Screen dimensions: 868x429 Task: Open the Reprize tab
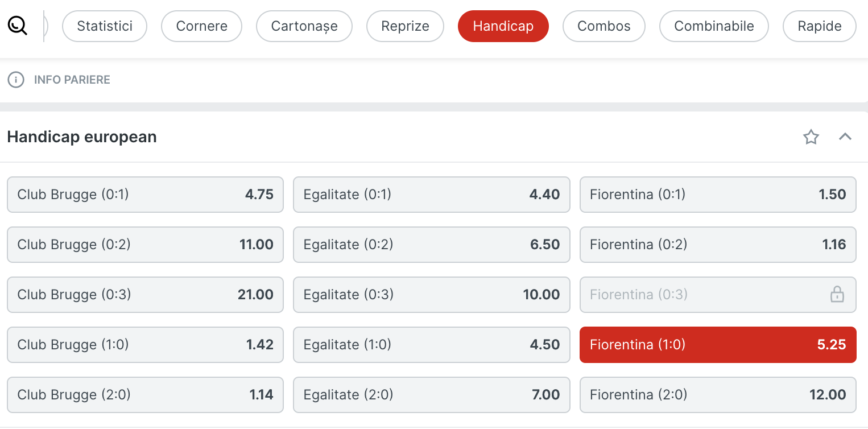point(405,26)
